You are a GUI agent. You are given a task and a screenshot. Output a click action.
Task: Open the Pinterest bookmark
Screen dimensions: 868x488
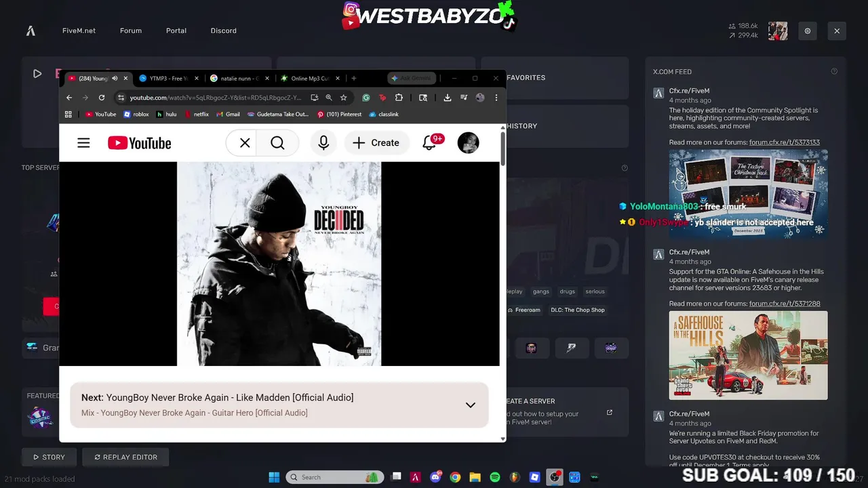point(339,115)
